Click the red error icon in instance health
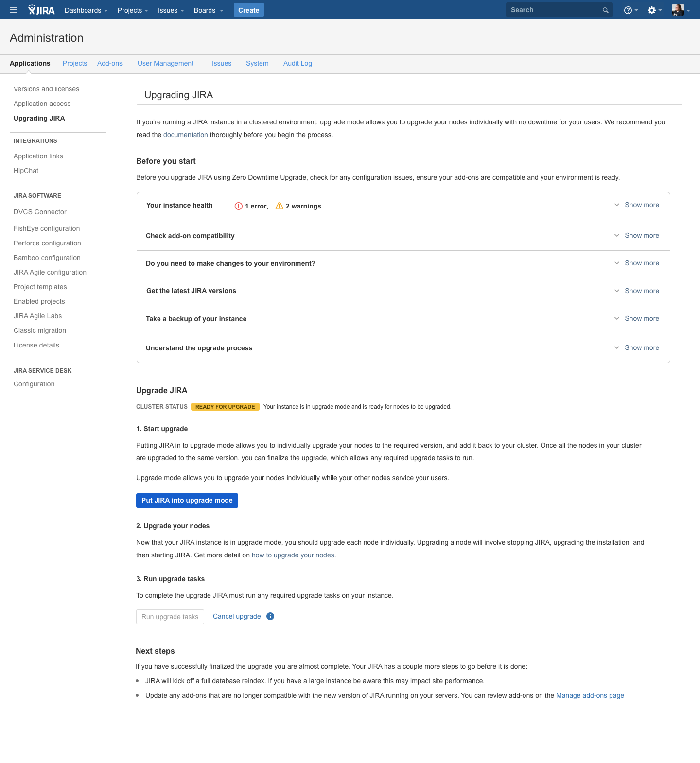The height and width of the screenshot is (763, 700). point(239,206)
